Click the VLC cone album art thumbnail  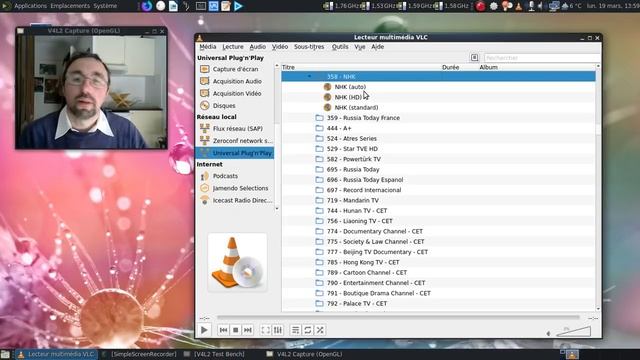(237, 262)
